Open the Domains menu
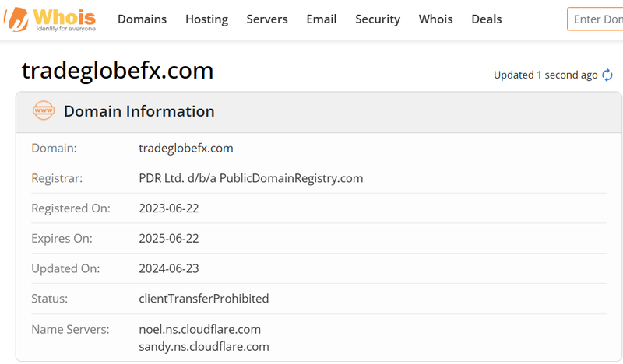The width and height of the screenshot is (623, 364). click(142, 19)
